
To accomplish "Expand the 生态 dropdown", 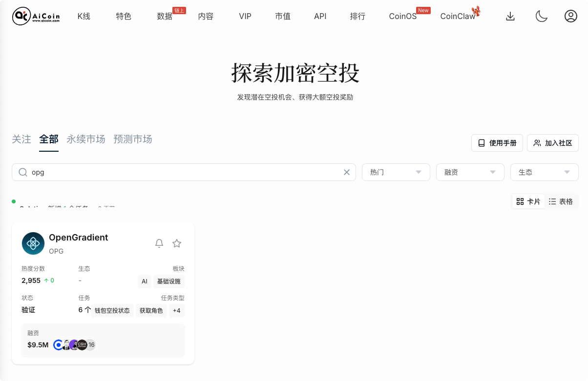I will click(x=544, y=172).
